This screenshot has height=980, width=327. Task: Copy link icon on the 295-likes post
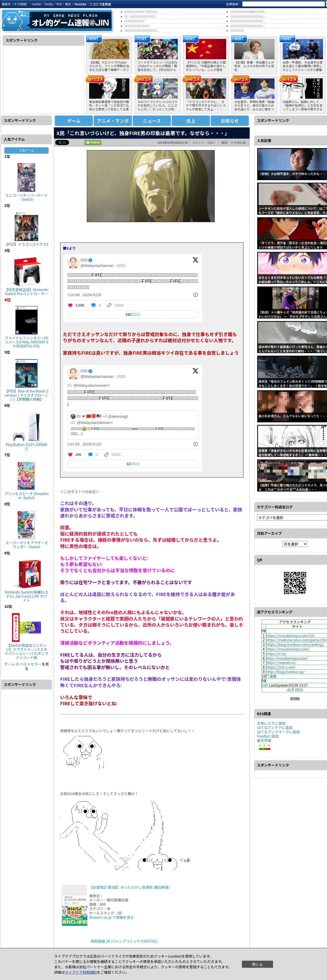pos(107,455)
